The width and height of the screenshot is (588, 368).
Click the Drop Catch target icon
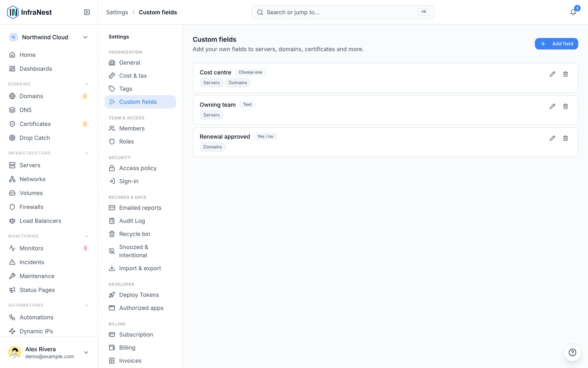[12, 138]
